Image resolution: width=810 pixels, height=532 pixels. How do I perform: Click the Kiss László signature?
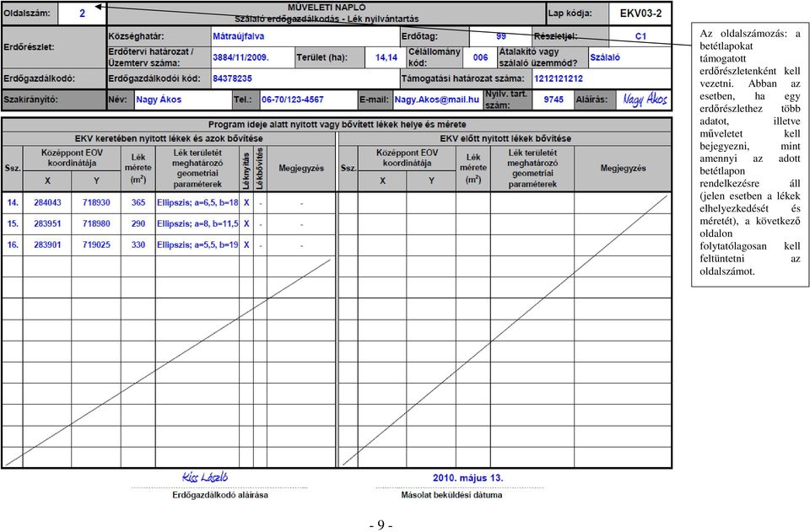(205, 477)
